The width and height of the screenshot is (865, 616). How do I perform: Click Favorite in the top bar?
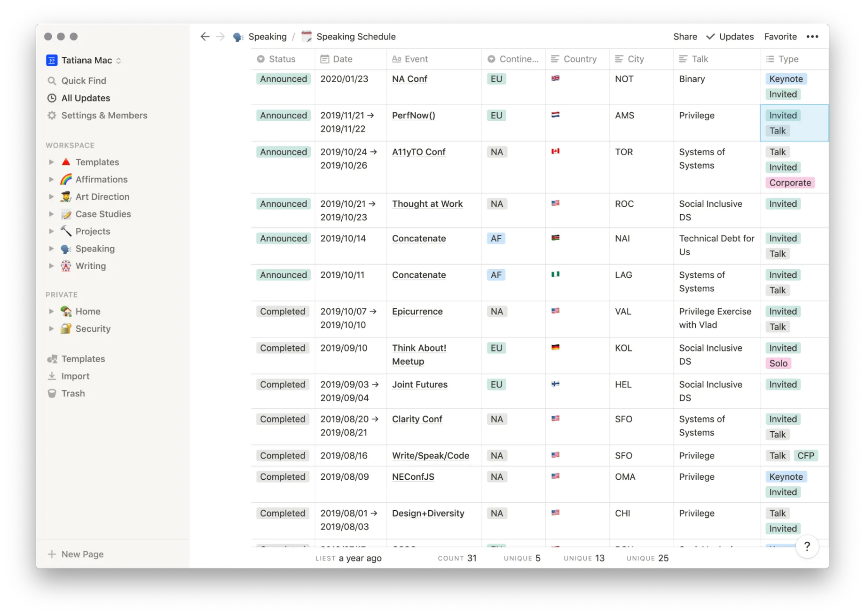(x=780, y=37)
